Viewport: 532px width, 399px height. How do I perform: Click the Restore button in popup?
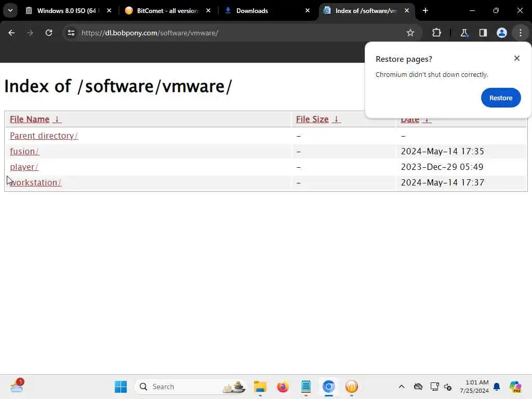501,98
